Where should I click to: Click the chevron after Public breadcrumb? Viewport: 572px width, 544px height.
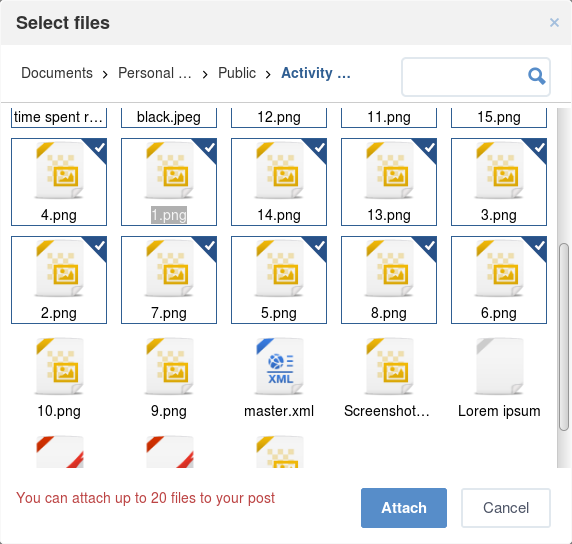[268, 74]
